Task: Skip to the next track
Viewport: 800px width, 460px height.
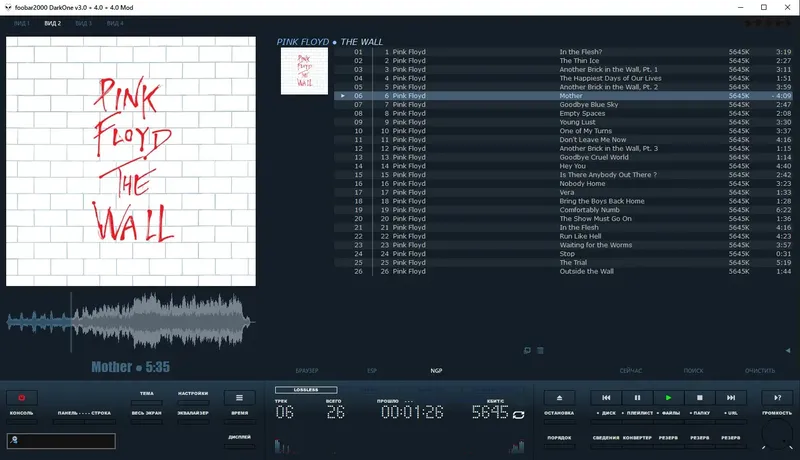Action: tap(731, 397)
